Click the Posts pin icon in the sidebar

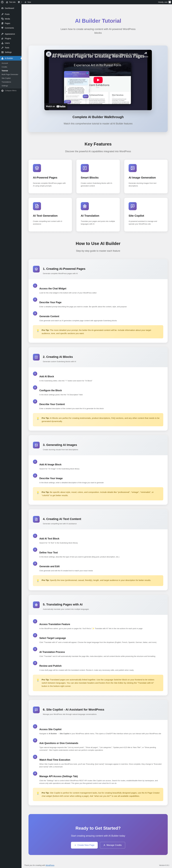click(2, 14)
